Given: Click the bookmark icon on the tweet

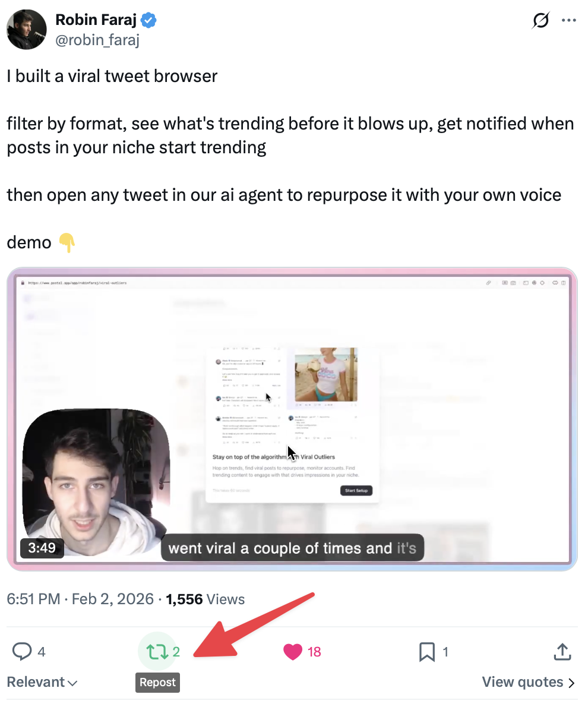Looking at the screenshot, I should click(426, 651).
